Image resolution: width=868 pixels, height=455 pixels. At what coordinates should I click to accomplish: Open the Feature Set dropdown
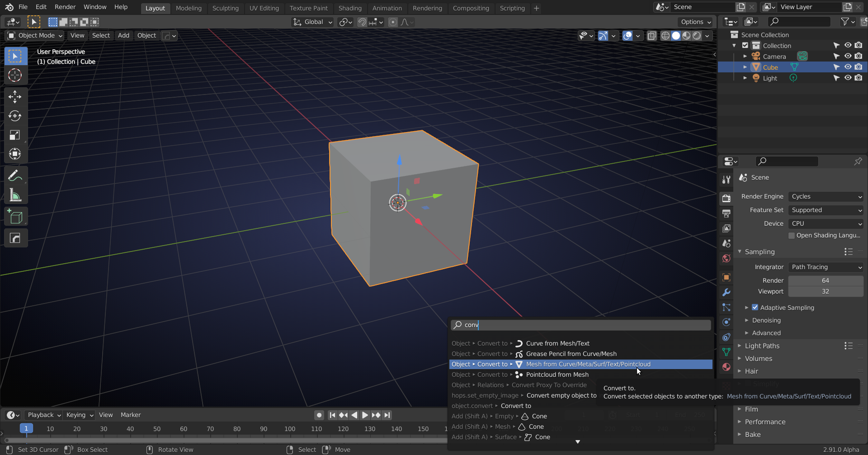tap(826, 210)
